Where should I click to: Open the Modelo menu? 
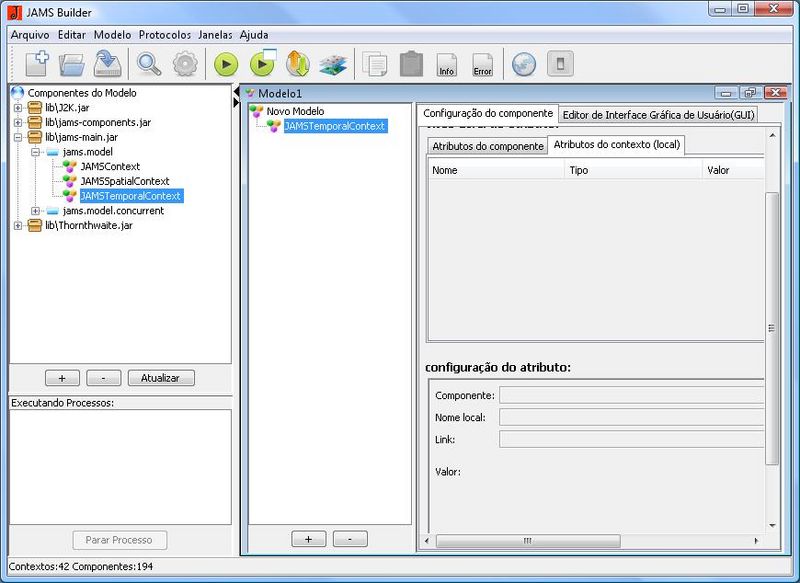[112, 34]
